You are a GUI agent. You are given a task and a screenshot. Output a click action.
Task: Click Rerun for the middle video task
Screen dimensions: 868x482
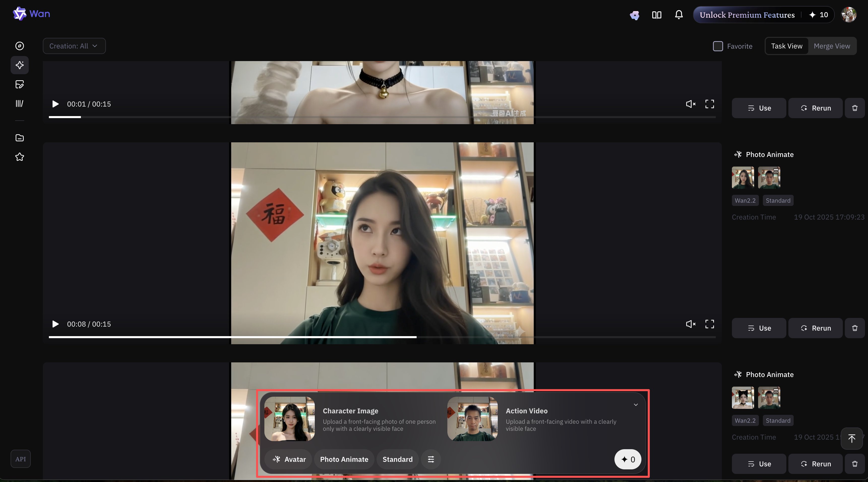tap(815, 328)
